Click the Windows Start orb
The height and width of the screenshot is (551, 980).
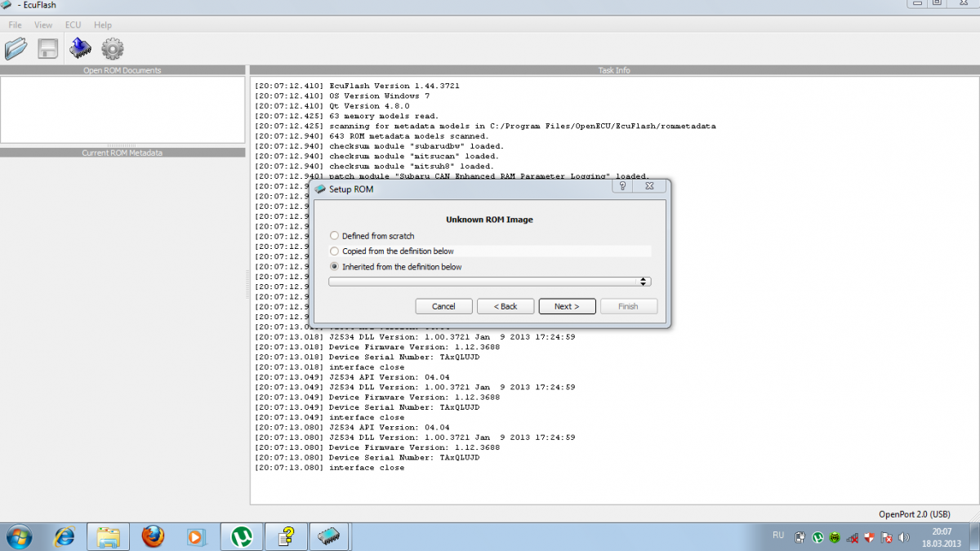[18, 536]
